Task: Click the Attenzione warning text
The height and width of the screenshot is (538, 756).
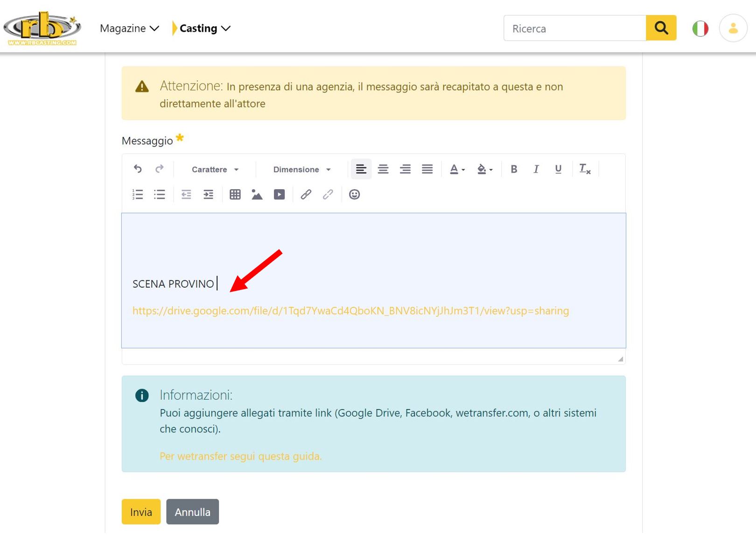Action: pyautogui.click(x=361, y=95)
